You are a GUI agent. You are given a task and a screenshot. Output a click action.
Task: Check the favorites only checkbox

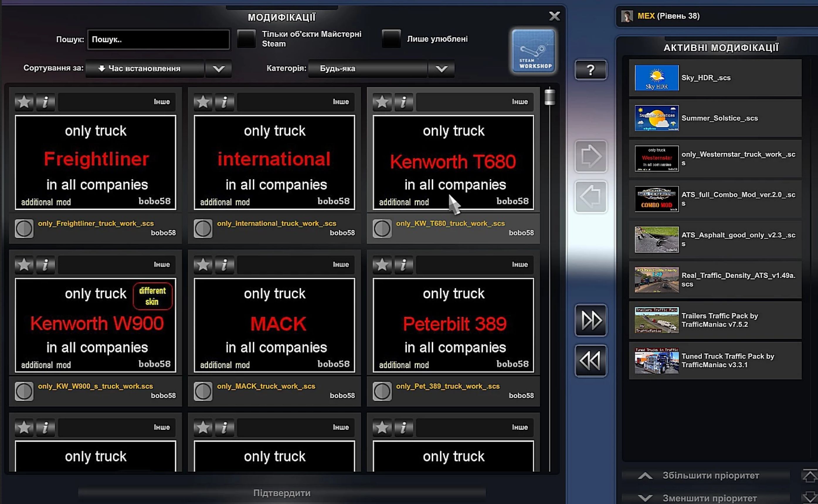point(391,39)
